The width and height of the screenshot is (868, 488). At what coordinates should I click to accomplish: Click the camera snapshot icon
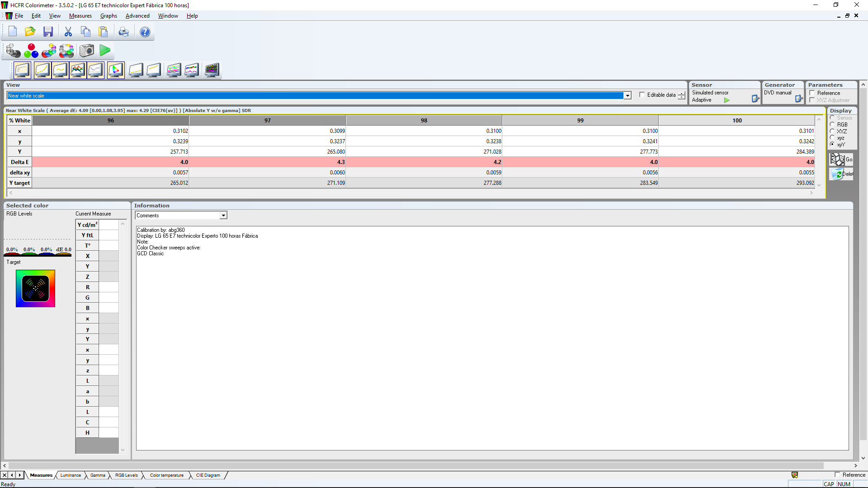tap(86, 51)
